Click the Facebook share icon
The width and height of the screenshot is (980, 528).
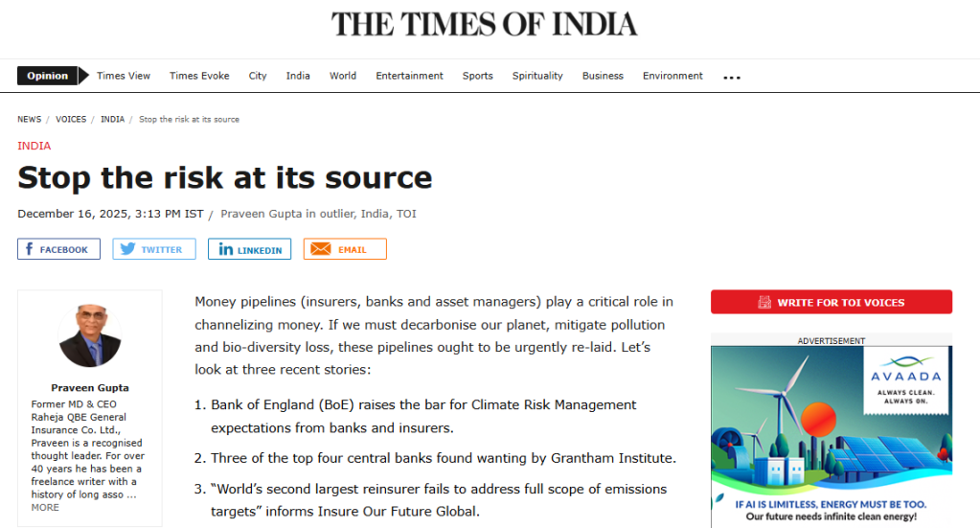pyautogui.click(x=30, y=249)
